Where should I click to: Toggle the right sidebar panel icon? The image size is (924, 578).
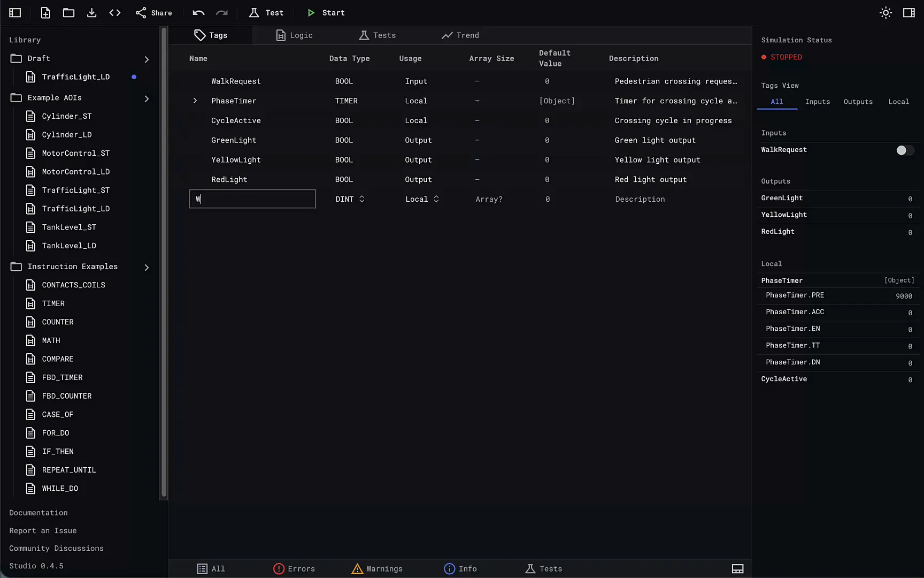coord(908,12)
